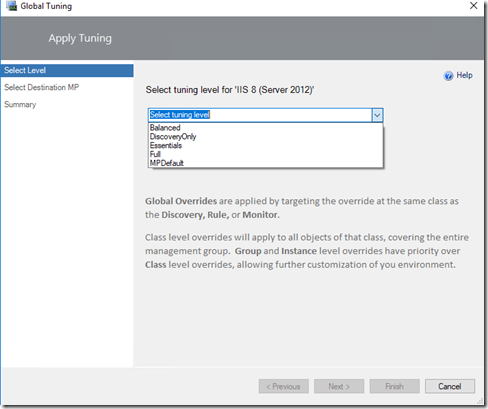Image resolution: width=488 pixels, height=409 pixels.
Task: Click the Global Tuning window icon
Action: (12, 6)
